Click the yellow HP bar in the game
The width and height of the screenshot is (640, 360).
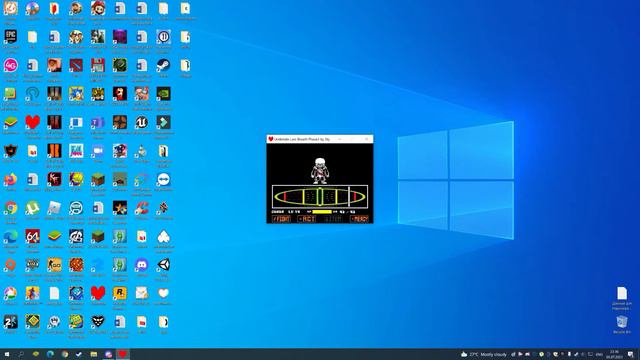point(322,212)
